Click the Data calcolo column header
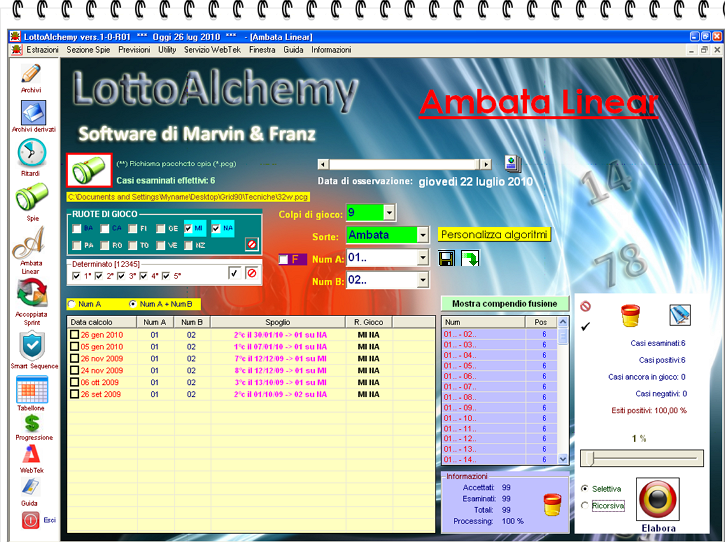This screenshot has height=542, width=725. coord(102,322)
